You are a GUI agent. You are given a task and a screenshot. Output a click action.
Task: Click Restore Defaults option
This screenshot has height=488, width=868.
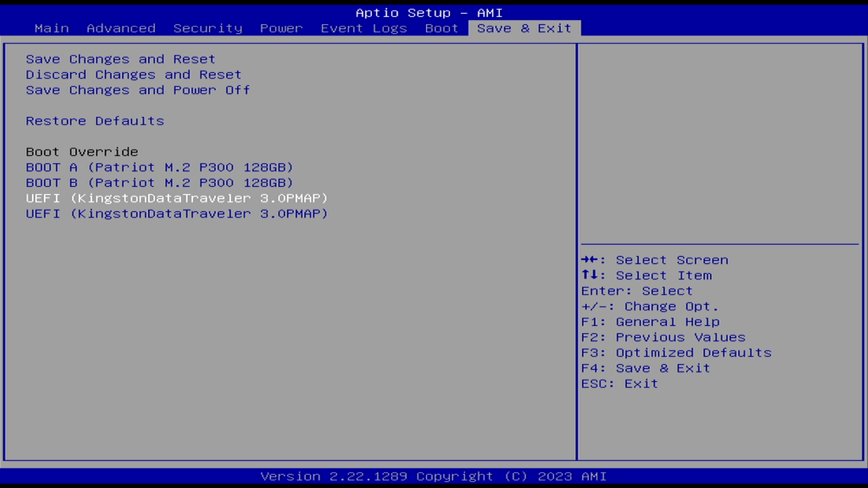coord(95,121)
